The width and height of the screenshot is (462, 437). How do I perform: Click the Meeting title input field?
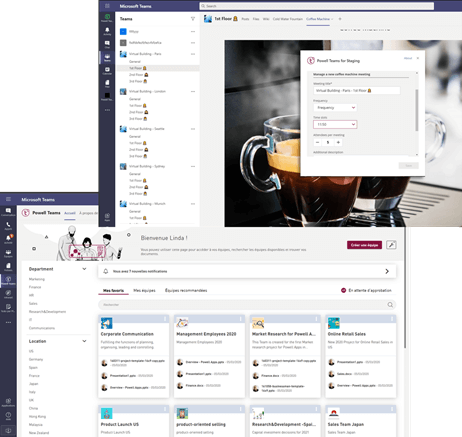coord(356,90)
